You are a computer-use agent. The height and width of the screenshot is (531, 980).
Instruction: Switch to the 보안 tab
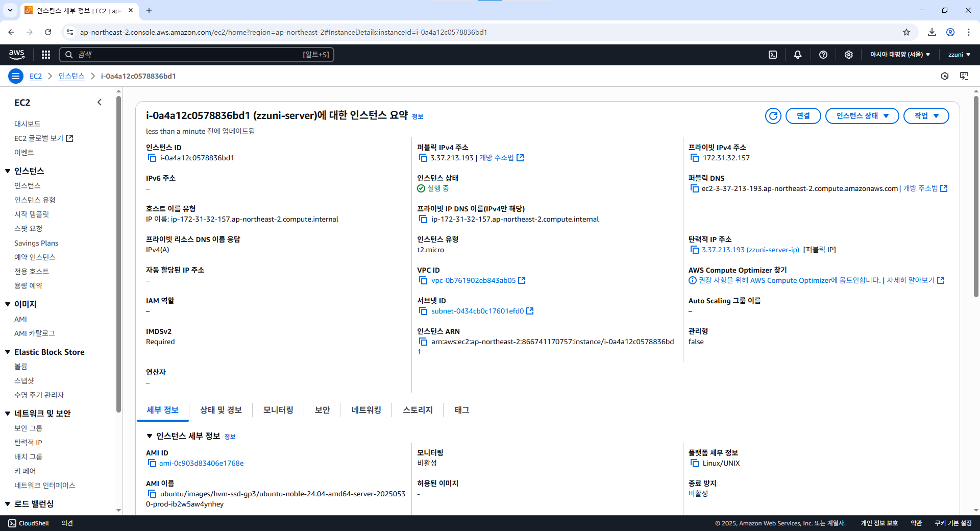coord(322,410)
